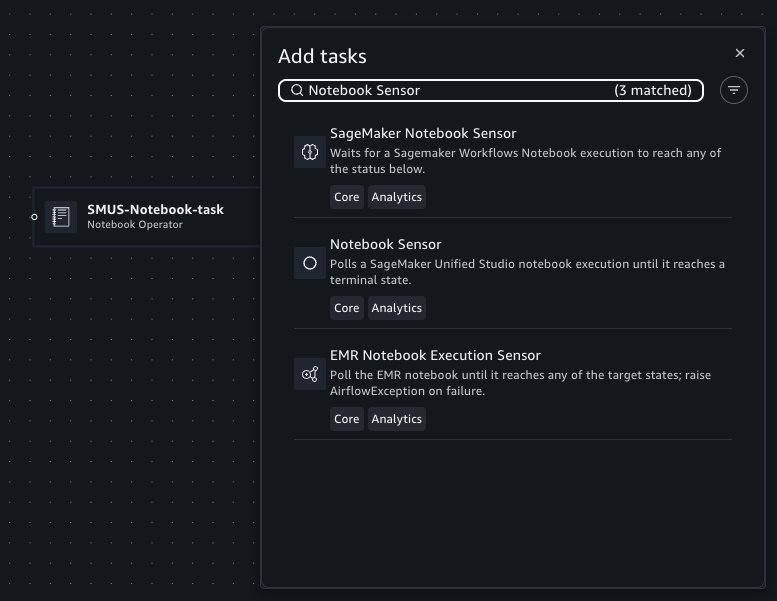Click the 'Poll the EMR notebook' description
Image resolution: width=777 pixels, height=601 pixels.
pos(520,383)
